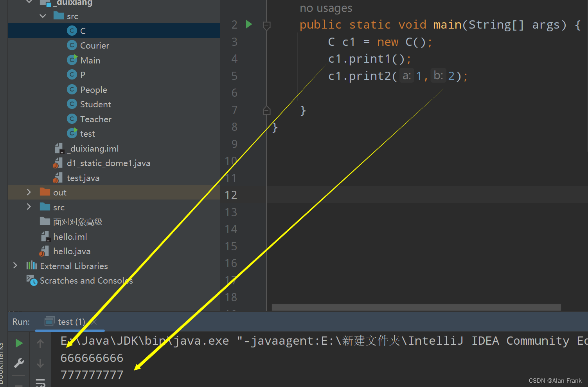The height and width of the screenshot is (387, 588).
Task: Click the up stack trace arrow
Action: [40, 344]
